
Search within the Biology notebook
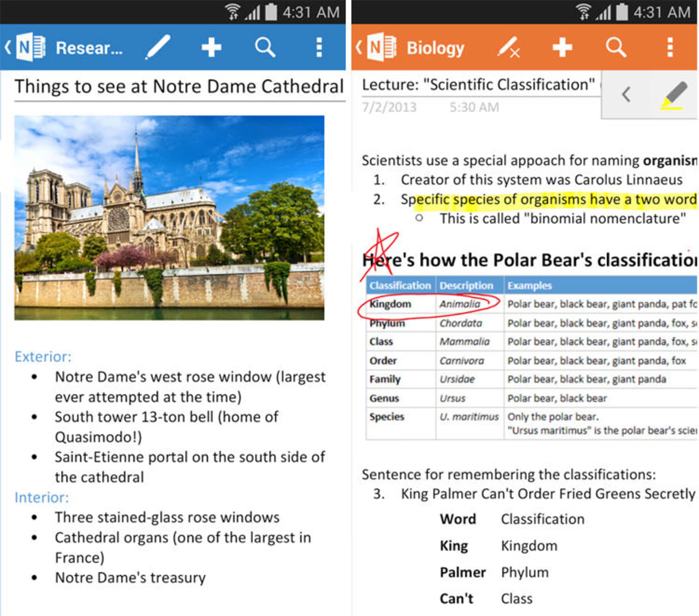[616, 47]
